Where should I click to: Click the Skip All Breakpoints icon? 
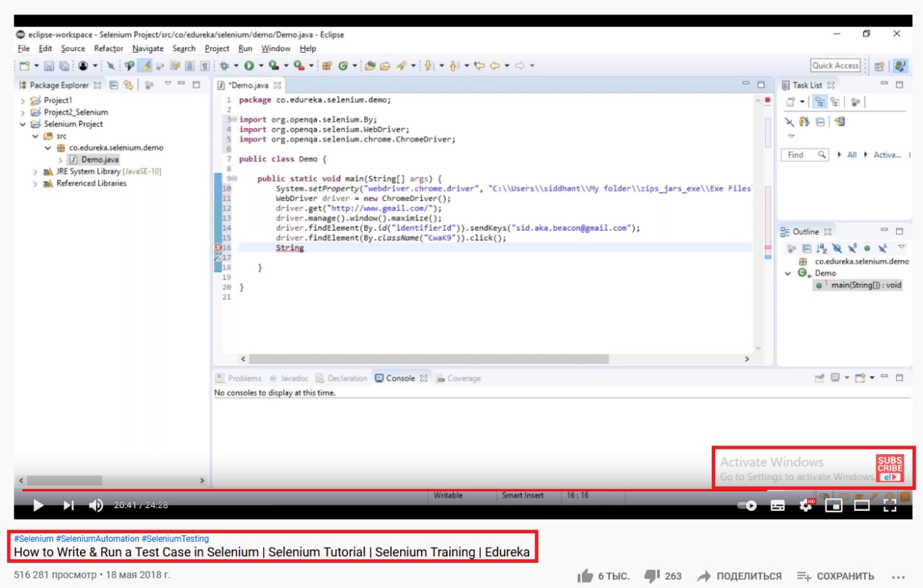pos(111,66)
